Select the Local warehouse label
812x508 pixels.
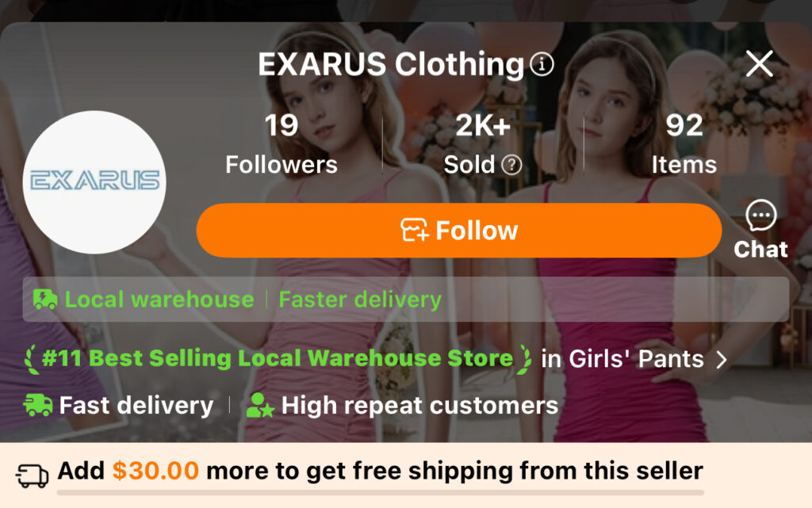click(159, 300)
